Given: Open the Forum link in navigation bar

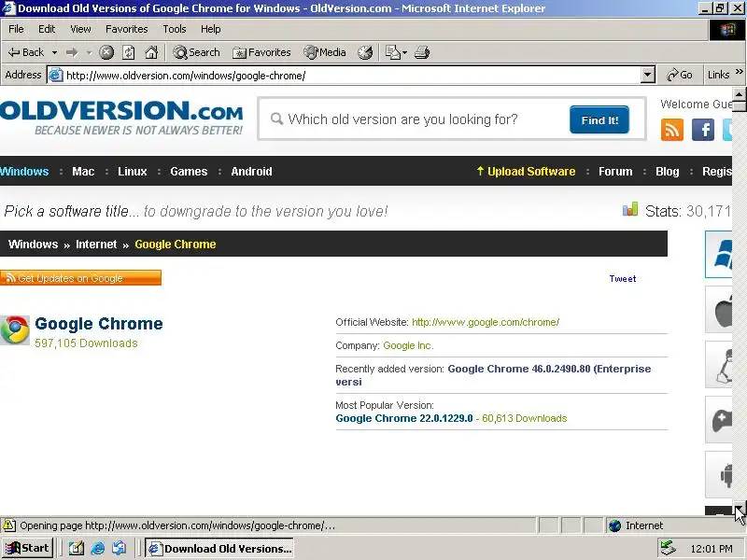Looking at the screenshot, I should [615, 172].
